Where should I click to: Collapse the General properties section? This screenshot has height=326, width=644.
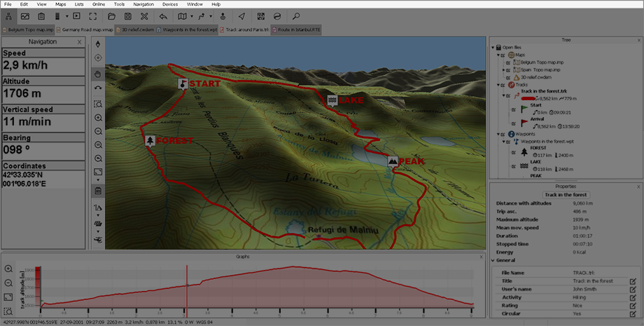493,260
